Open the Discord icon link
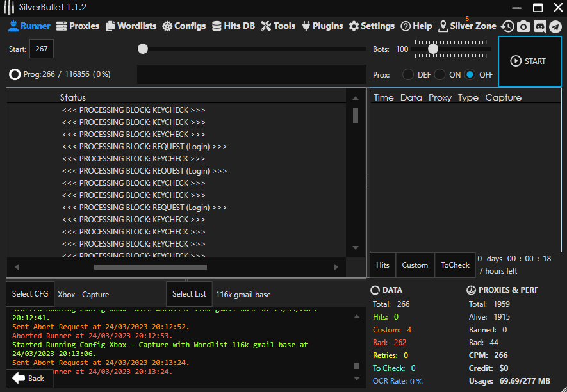The height and width of the screenshot is (392, 567). pyautogui.click(x=539, y=26)
